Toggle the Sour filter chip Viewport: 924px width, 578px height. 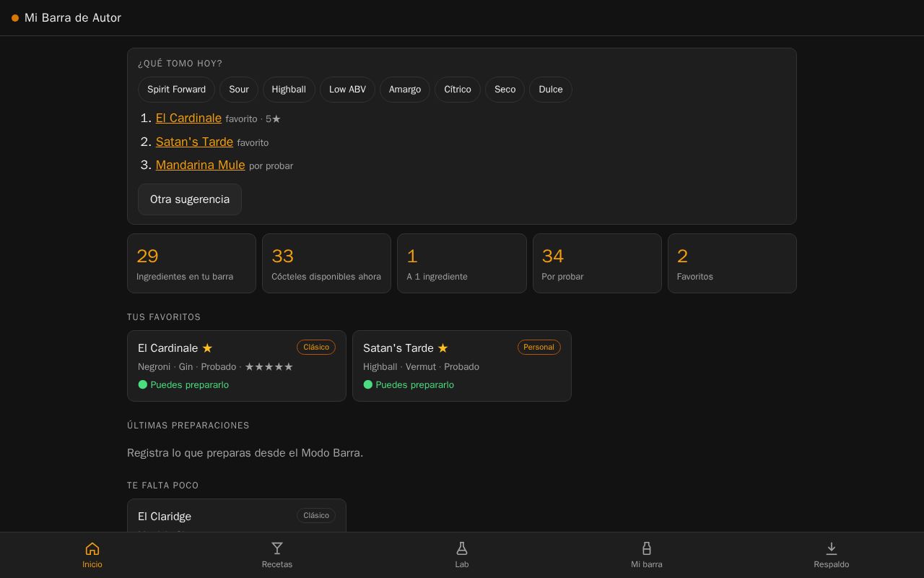click(239, 90)
